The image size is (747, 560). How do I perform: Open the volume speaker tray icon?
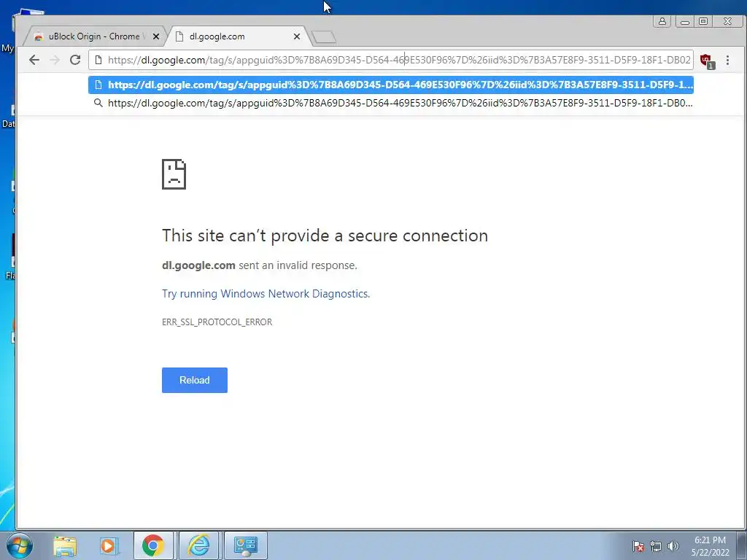point(673,546)
